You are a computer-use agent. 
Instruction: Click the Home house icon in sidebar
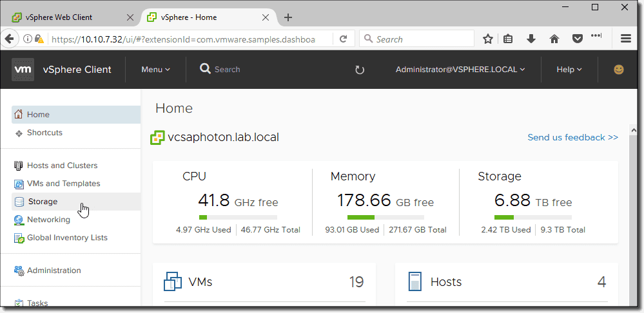pos(18,115)
